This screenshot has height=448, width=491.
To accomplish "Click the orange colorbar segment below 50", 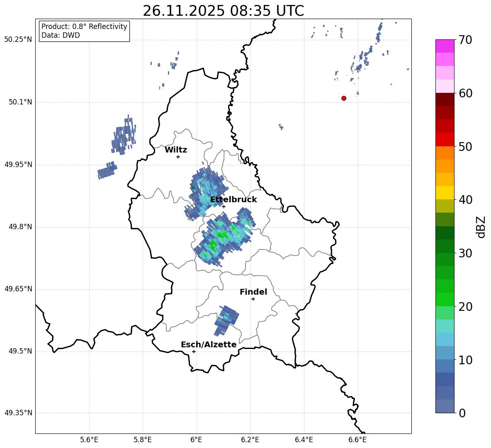I will [445, 153].
